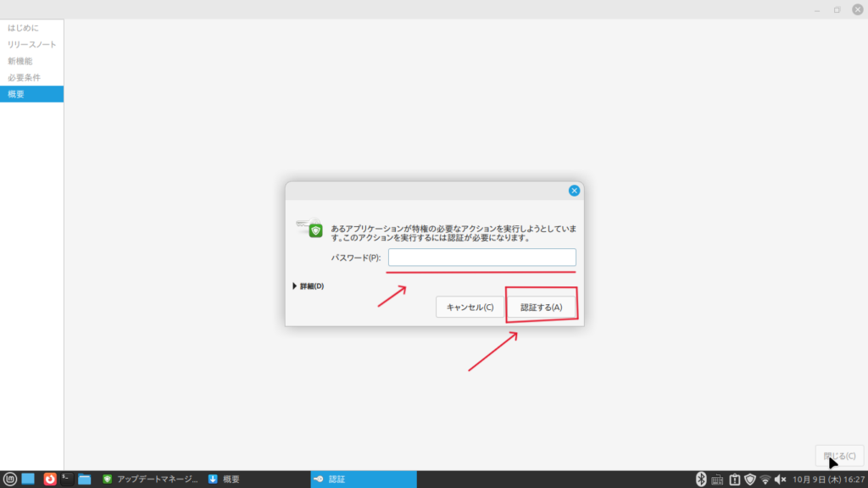Open the Wi-Fi network tray icon
Viewport: 868px width, 488px height.
click(x=765, y=479)
